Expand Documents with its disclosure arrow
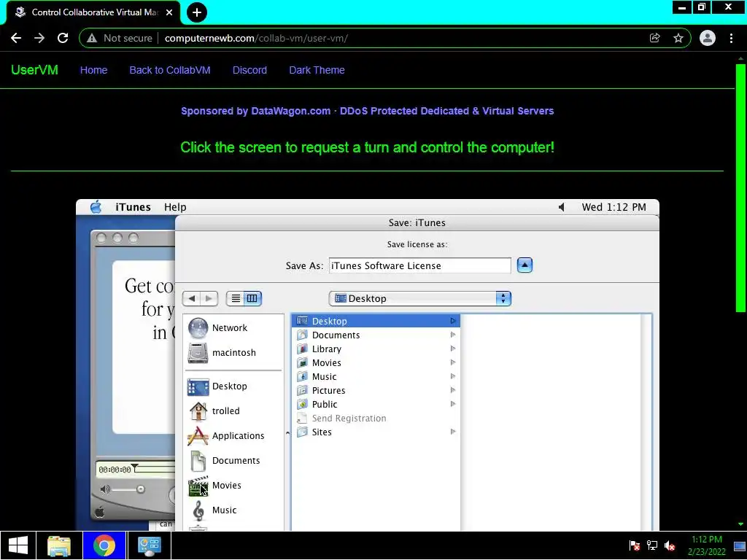Screen dimensions: 747x560 click(x=453, y=335)
